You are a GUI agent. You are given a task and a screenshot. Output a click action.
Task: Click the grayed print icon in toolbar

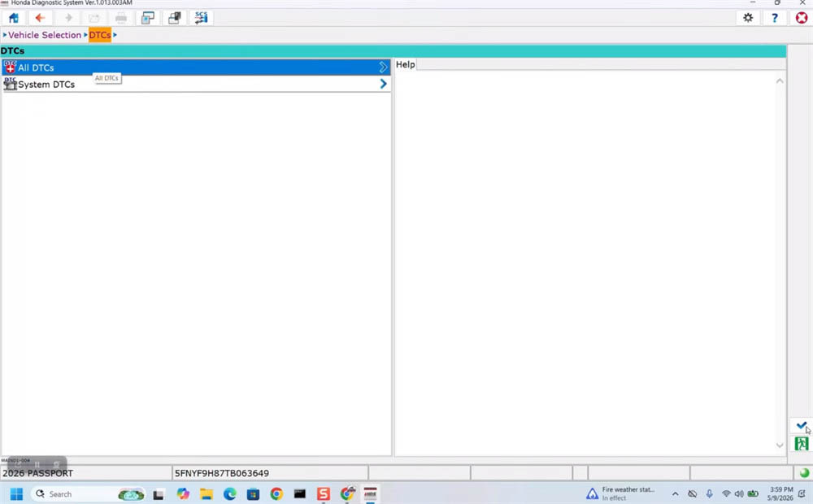121,18
